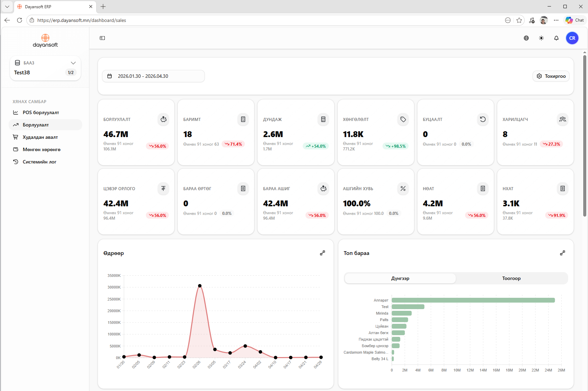The width and height of the screenshot is (588, 391).
Task: Click the НӨАТ card document icon
Action: point(483,188)
